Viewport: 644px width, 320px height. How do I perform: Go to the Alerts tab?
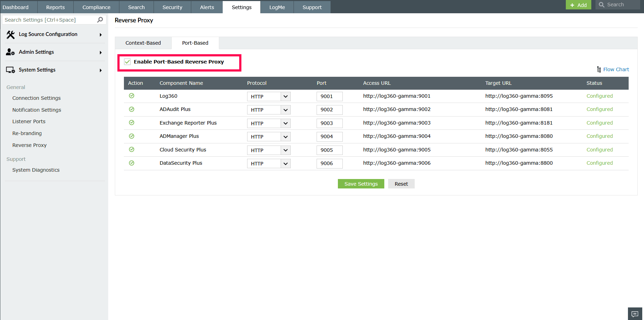tap(207, 7)
